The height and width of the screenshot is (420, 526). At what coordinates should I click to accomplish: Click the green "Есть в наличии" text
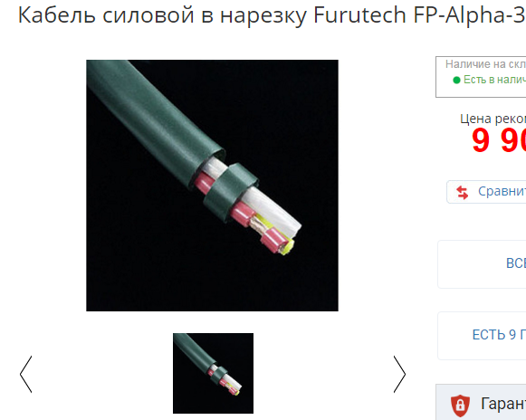point(494,80)
